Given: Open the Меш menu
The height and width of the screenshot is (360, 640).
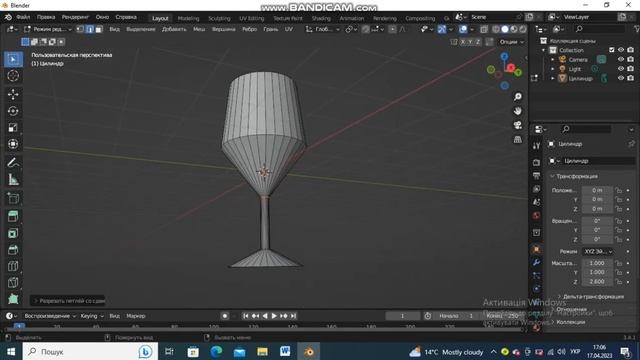Looking at the screenshot, I should tap(199, 29).
